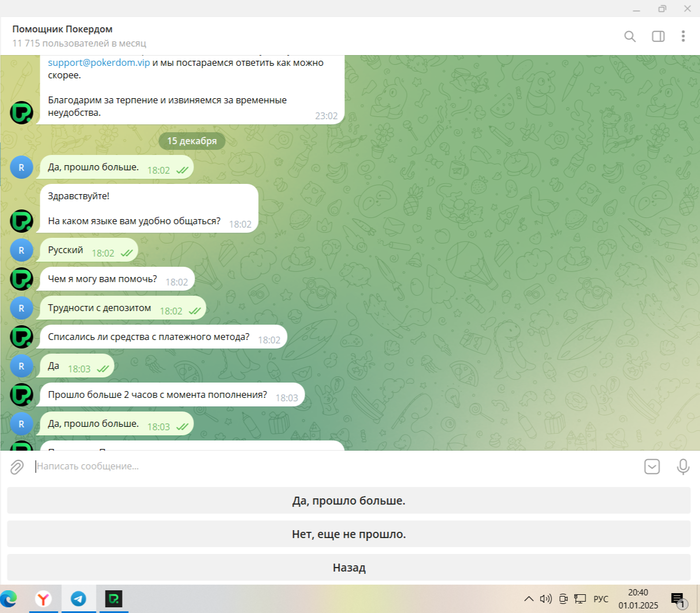Open the volume control in system tray

[x=546, y=599]
